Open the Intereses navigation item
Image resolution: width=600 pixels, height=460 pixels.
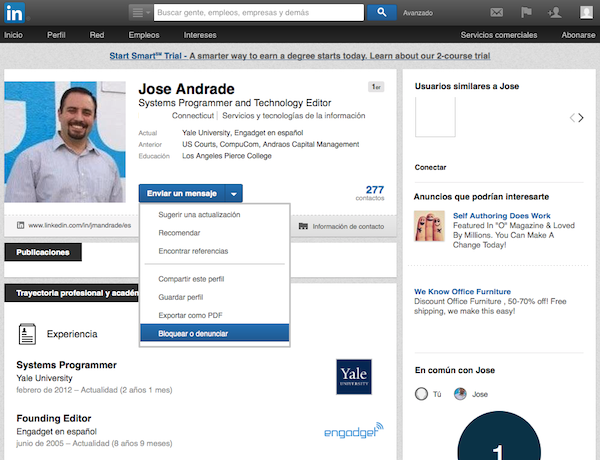(x=200, y=35)
